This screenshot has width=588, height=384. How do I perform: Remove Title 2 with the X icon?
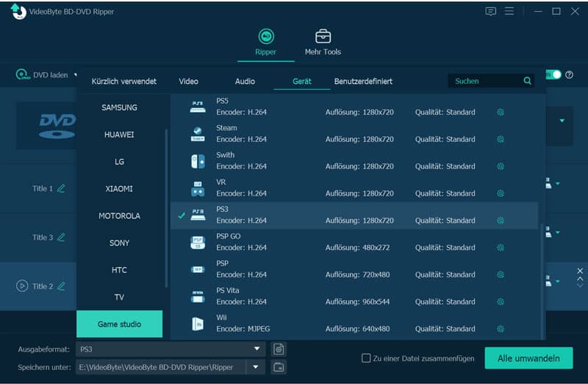coord(580,271)
